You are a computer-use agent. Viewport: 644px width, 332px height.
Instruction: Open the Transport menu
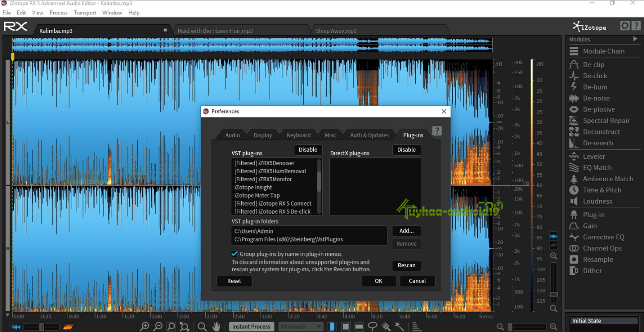pos(85,12)
